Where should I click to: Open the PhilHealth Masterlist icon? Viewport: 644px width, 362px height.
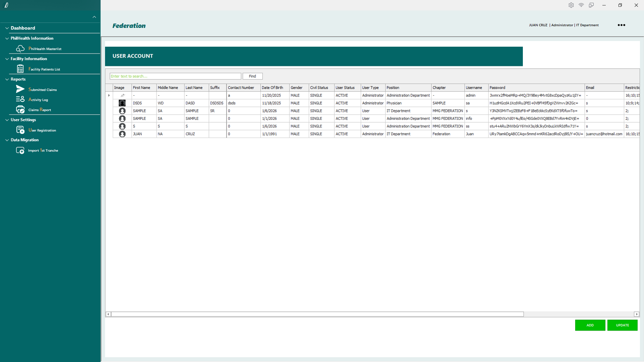click(20, 49)
